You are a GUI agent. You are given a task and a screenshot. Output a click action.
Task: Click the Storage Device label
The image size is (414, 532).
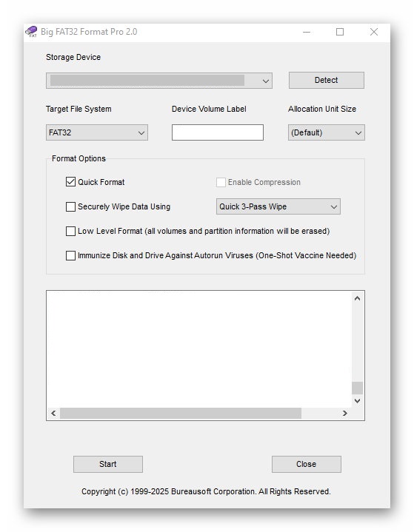click(x=73, y=57)
